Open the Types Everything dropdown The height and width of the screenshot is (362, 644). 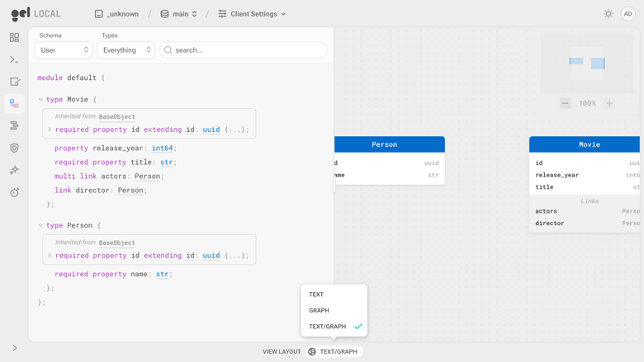pyautogui.click(x=126, y=50)
